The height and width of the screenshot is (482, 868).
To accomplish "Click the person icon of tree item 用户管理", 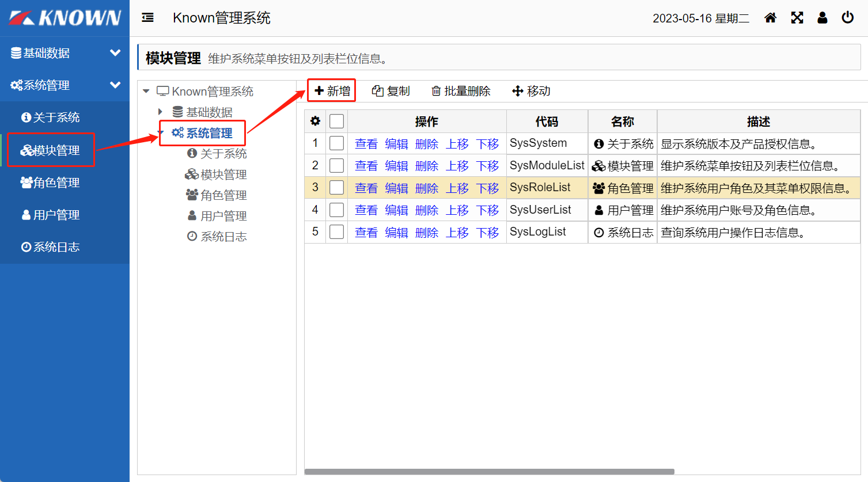I will [192, 215].
